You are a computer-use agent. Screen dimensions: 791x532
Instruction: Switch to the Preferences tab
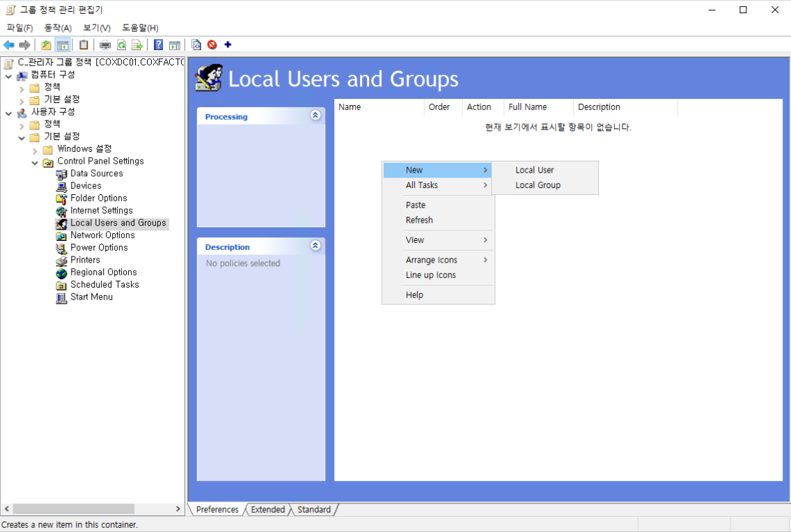[x=217, y=509]
